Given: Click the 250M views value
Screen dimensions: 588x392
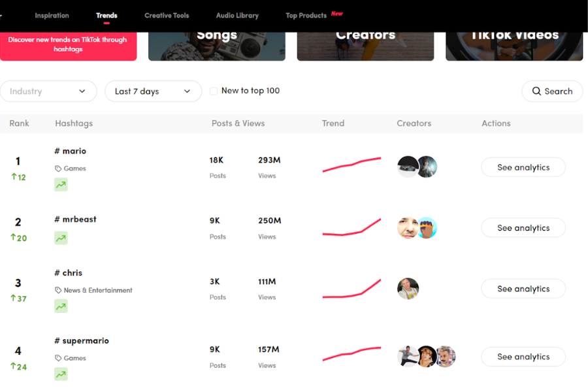Looking at the screenshot, I should 270,221.
